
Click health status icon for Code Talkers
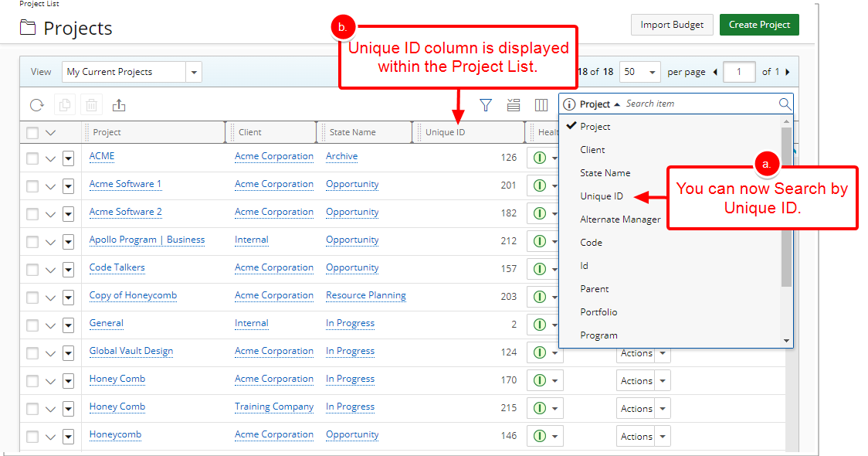(x=540, y=269)
